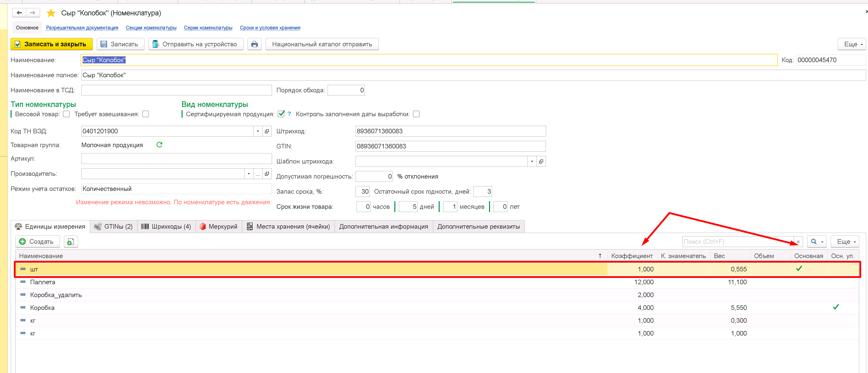The width and height of the screenshot is (868, 373).
Task: Switch to Места хранения (ячейки) tab
Action: (288, 227)
